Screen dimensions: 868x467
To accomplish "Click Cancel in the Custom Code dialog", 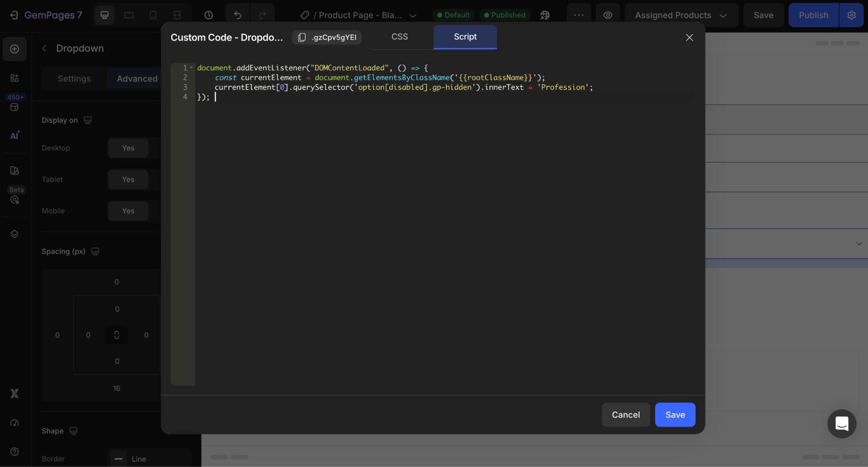I will [x=625, y=415].
